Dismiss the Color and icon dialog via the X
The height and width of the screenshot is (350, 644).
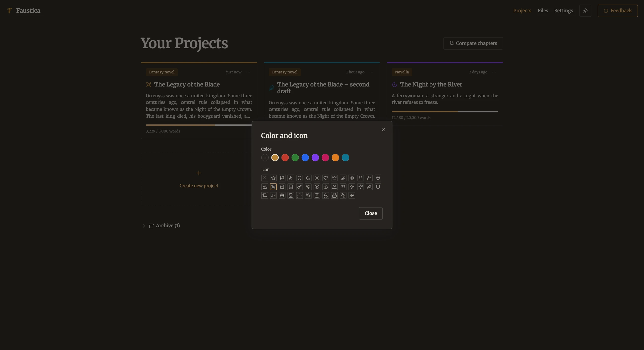click(383, 130)
